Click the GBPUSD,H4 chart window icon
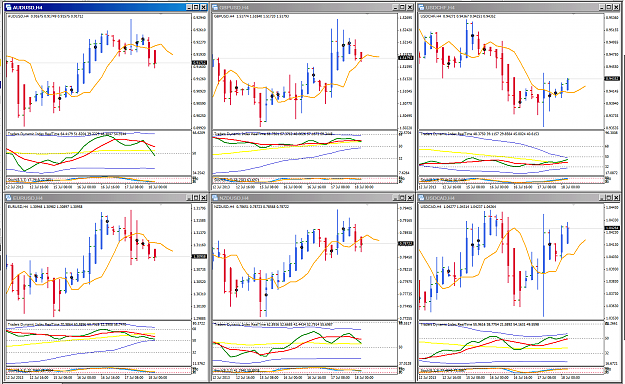 click(215, 7)
